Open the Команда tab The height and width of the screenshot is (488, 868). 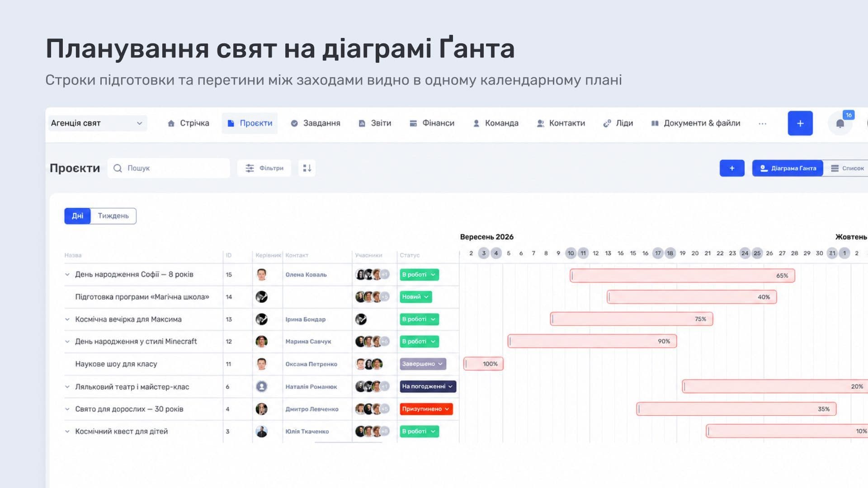495,123
